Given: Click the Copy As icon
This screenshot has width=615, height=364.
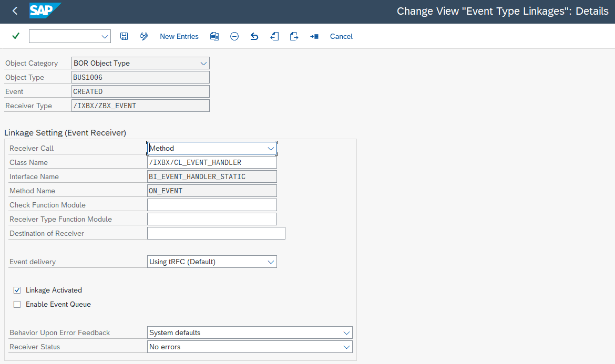Looking at the screenshot, I should click(214, 36).
